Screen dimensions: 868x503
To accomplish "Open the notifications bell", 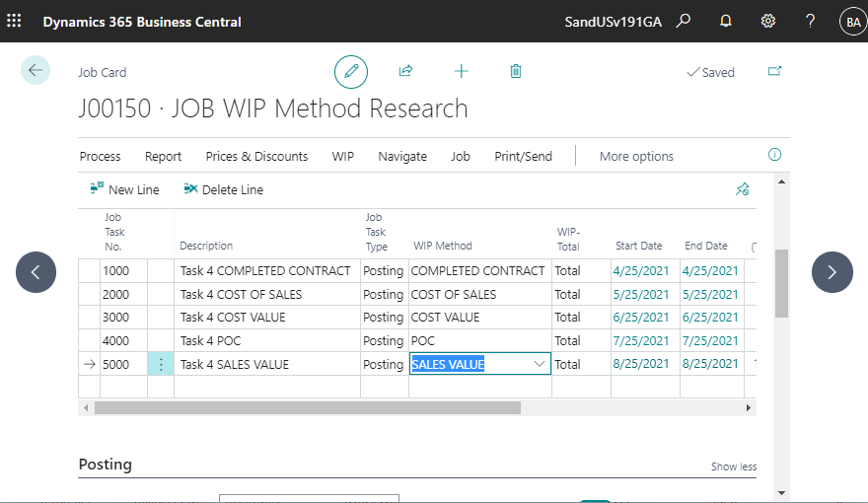I will pos(726,21).
